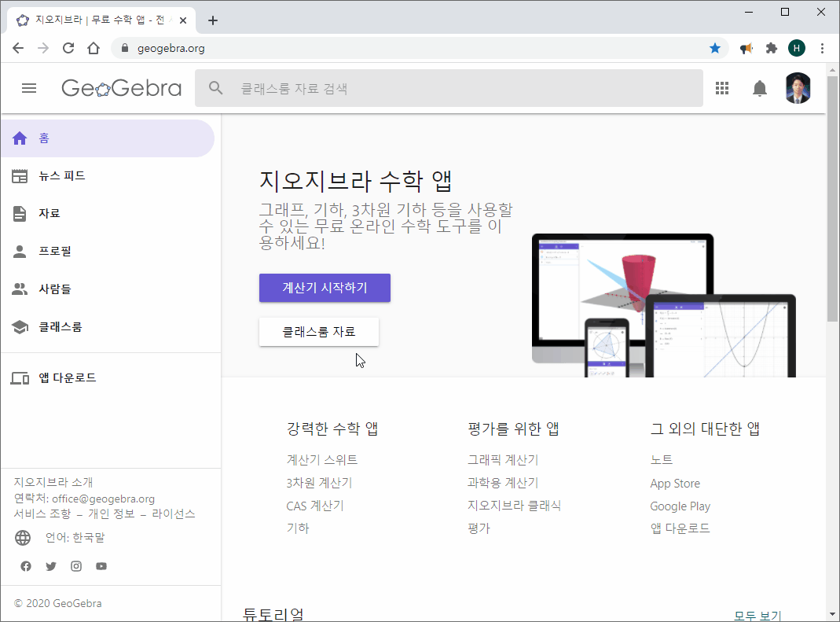Open 개인 정보 link
The width and height of the screenshot is (840, 622).
click(x=112, y=514)
